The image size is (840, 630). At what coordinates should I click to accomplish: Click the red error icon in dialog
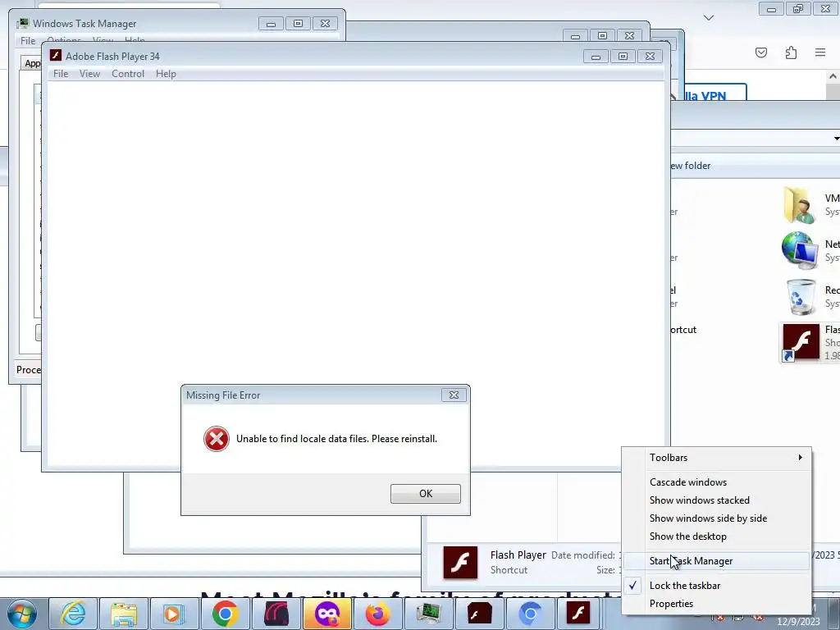click(x=217, y=439)
